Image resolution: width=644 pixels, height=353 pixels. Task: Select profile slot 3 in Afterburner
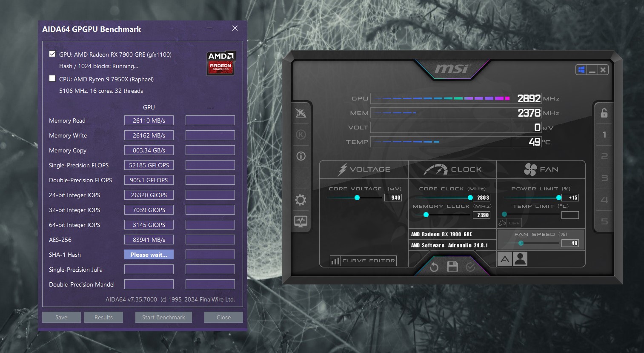click(604, 178)
